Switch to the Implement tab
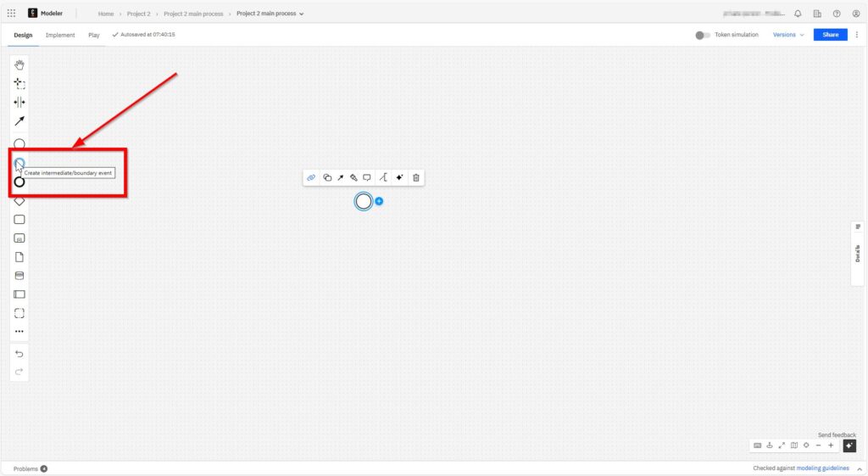Image resolution: width=868 pixels, height=476 pixels. [x=60, y=35]
